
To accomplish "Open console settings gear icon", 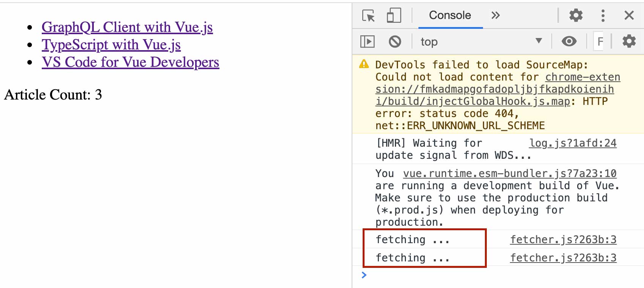I will coord(629,41).
